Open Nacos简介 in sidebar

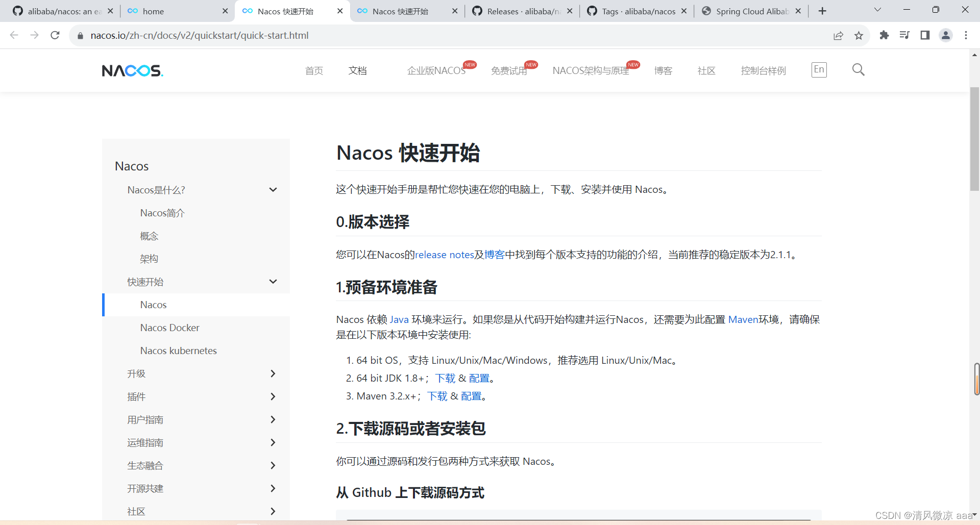click(162, 213)
